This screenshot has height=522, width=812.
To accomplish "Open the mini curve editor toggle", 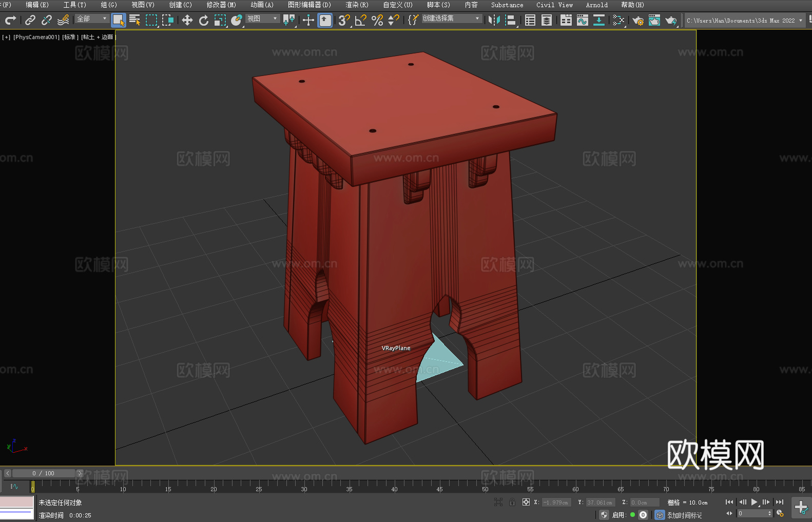I will click(x=14, y=486).
